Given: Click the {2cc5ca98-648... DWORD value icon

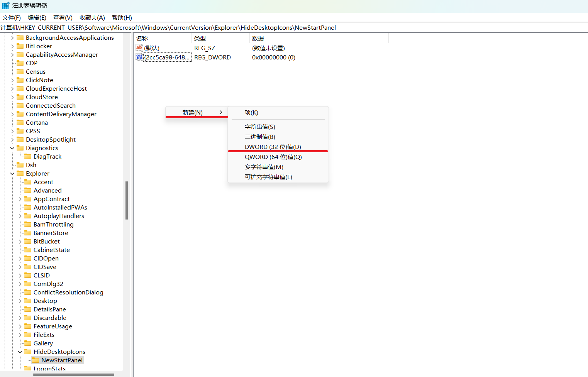Looking at the screenshot, I should click(x=139, y=57).
